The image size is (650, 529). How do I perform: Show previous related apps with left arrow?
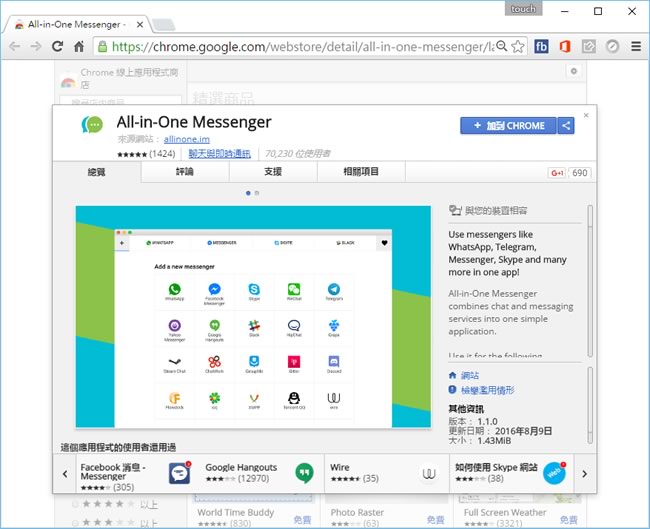click(x=65, y=473)
